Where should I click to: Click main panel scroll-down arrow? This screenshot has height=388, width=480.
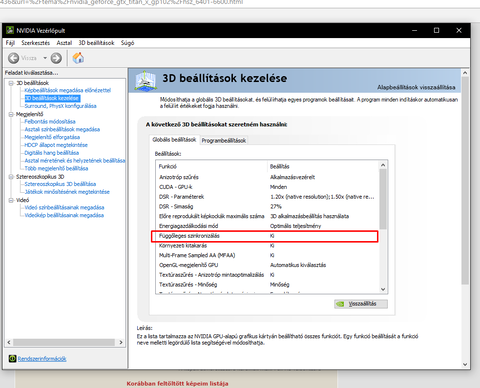[465, 365]
